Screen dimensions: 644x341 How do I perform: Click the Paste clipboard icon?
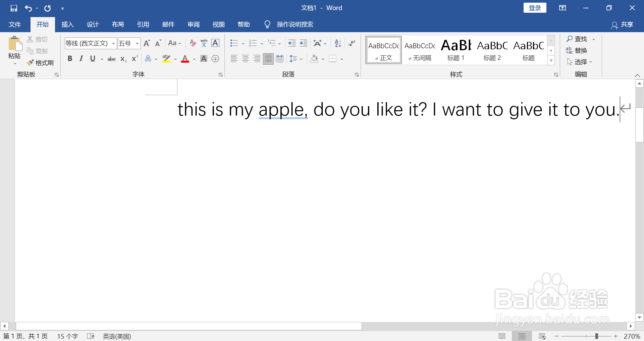(14, 44)
